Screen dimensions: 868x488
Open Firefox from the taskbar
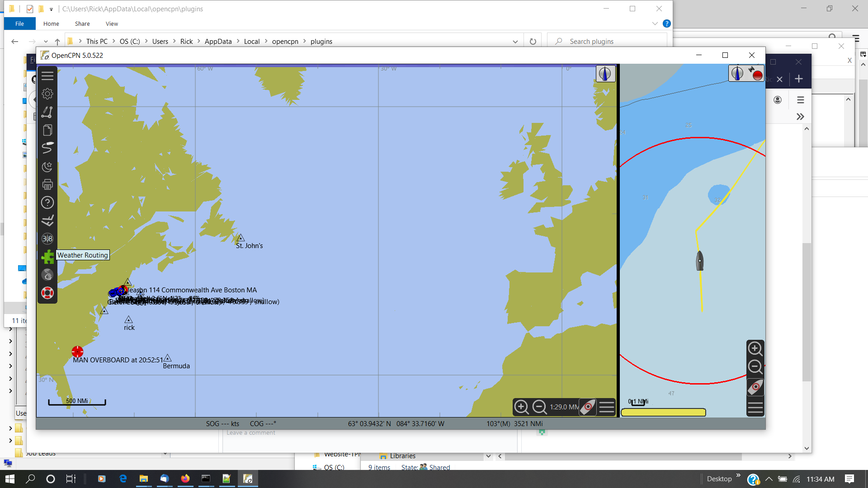click(x=185, y=479)
